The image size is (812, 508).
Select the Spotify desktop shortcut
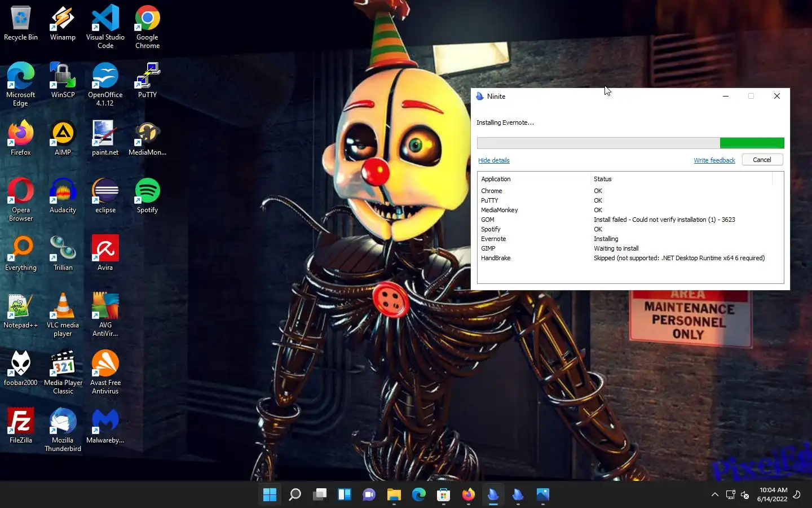tap(148, 196)
